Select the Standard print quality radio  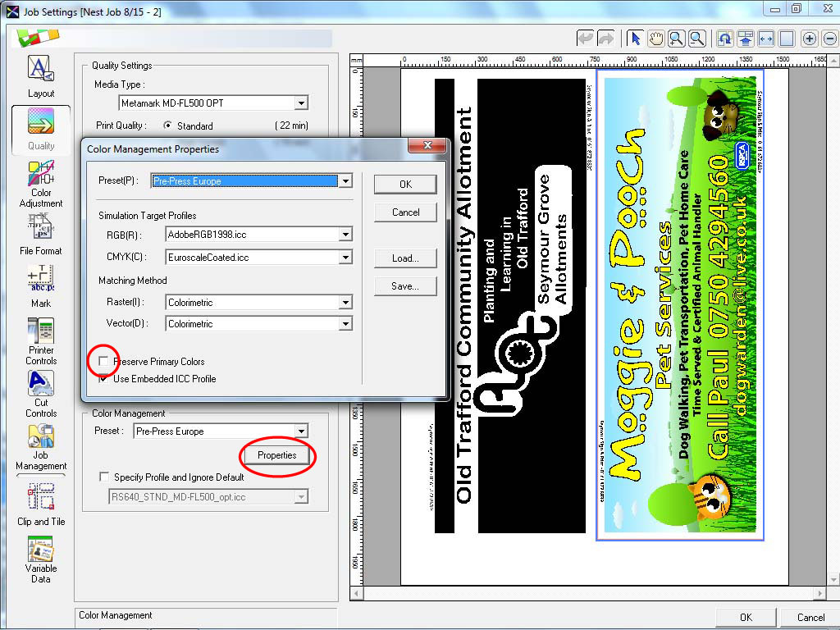click(x=168, y=126)
